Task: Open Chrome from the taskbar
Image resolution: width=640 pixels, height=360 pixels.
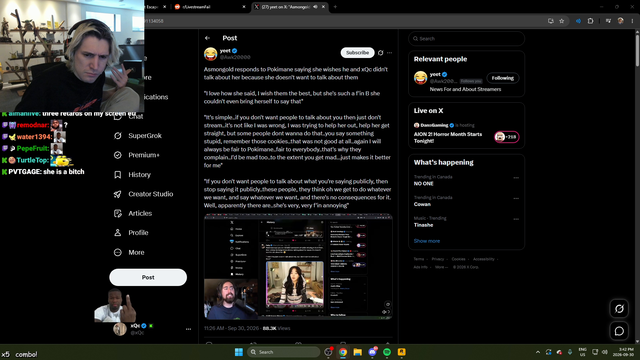Action: (x=343, y=352)
